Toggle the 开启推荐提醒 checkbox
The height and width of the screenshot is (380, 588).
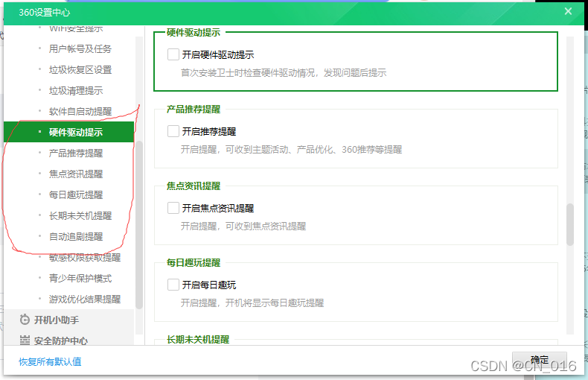click(173, 131)
